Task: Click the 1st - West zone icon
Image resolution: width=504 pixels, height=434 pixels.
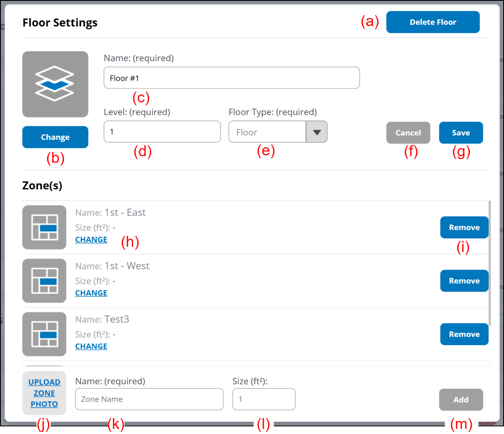Action: (44, 280)
